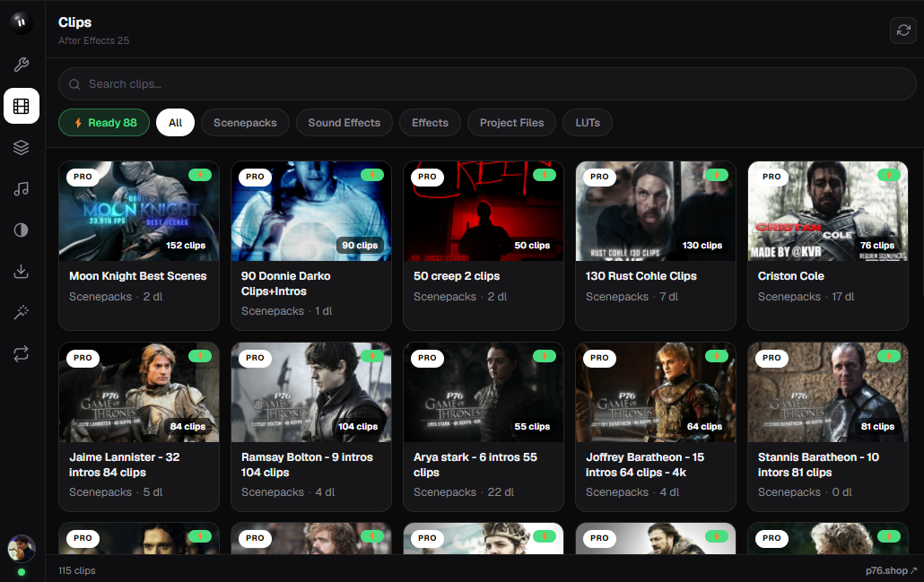Open Arya stark thumbnail
The image size is (924, 582).
coord(484,392)
